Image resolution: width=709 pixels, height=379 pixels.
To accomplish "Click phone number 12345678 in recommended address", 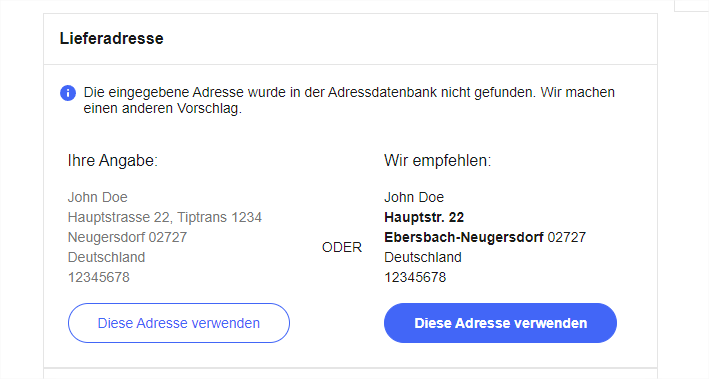I will coord(415,277).
